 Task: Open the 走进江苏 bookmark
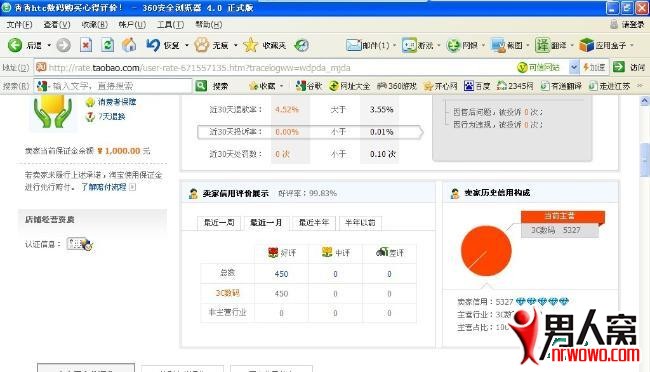point(609,86)
